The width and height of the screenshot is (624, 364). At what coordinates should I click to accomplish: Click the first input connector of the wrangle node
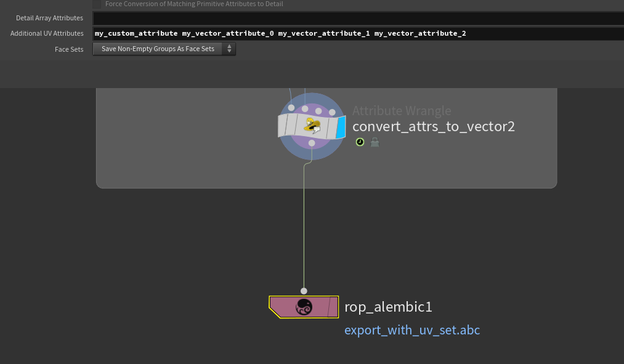pos(291,108)
